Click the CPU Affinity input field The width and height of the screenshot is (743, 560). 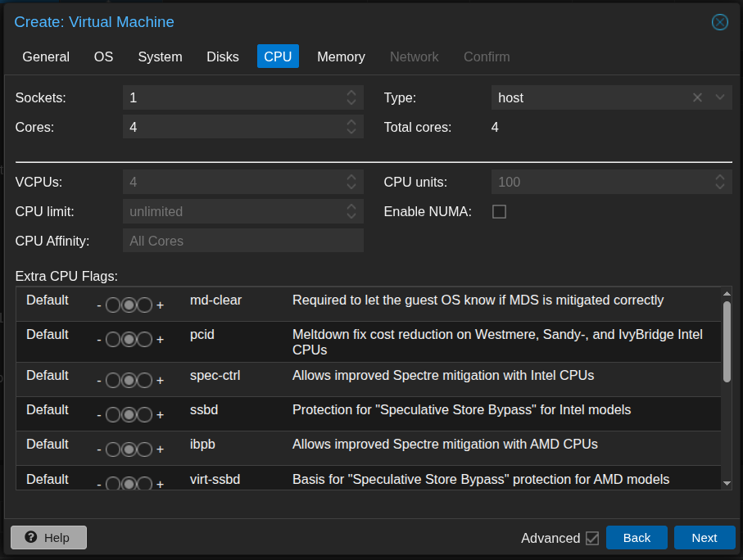pos(242,241)
